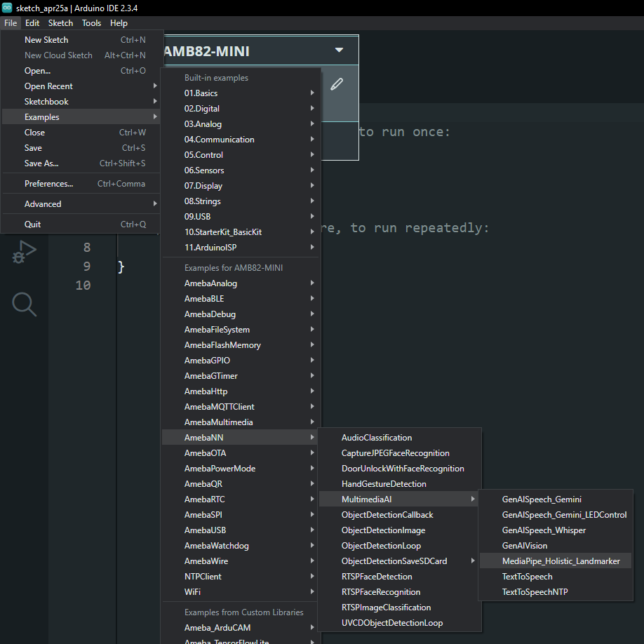Screen dimensions: 644x644
Task: Open the TextToSpeechNTP example
Action: point(556,592)
